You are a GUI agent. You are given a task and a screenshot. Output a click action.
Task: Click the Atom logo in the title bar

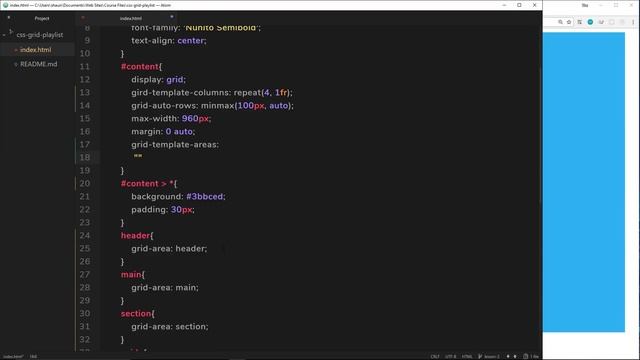5,5
